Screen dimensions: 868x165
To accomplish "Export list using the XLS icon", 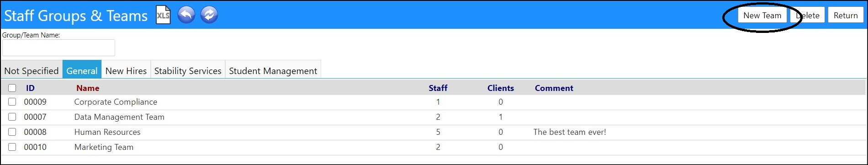I will 164,15.
